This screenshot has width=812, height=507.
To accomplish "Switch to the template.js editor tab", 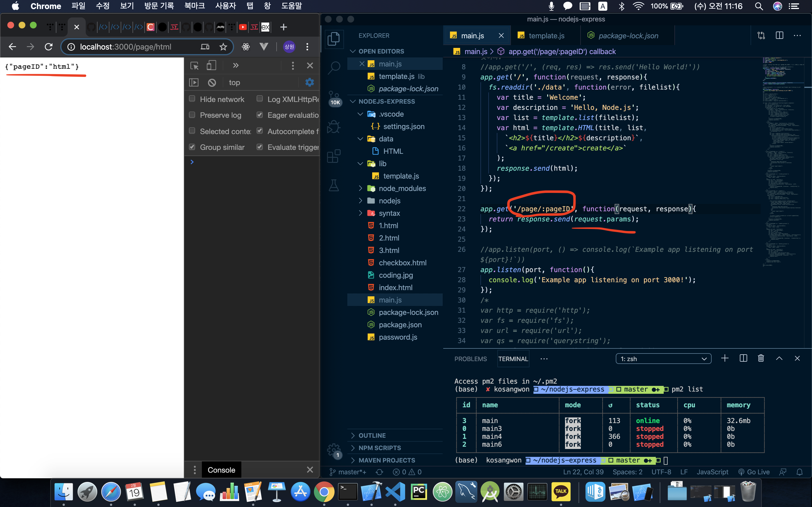I will tap(546, 35).
